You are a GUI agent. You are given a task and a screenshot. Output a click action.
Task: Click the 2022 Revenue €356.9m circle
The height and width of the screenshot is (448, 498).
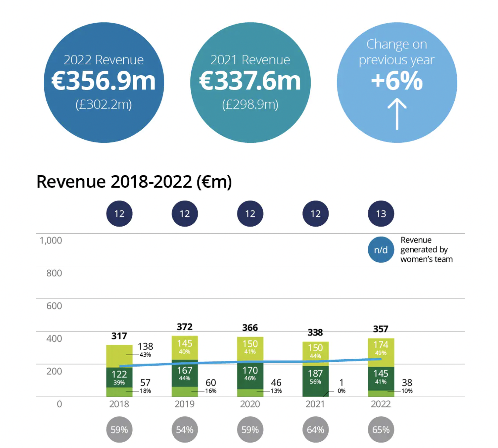pyautogui.click(x=104, y=83)
